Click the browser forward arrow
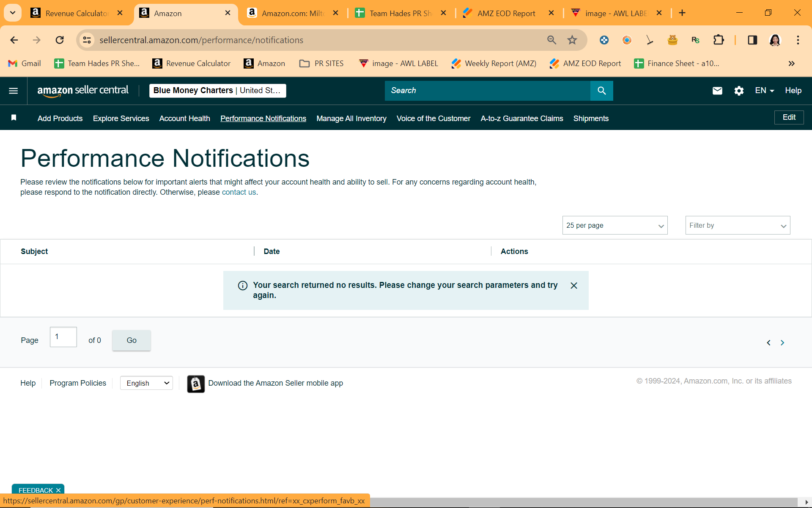Image resolution: width=812 pixels, height=508 pixels. 37,40
